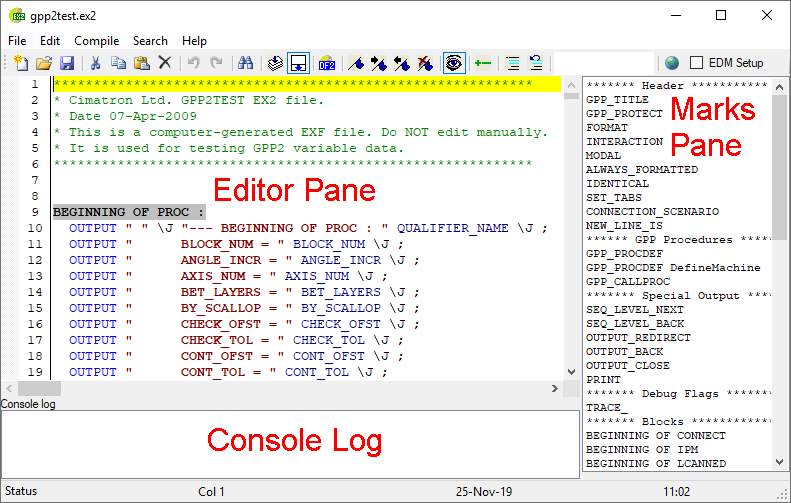Image resolution: width=791 pixels, height=503 pixels.
Task: Click the New file toolbar icon
Action: 22,63
